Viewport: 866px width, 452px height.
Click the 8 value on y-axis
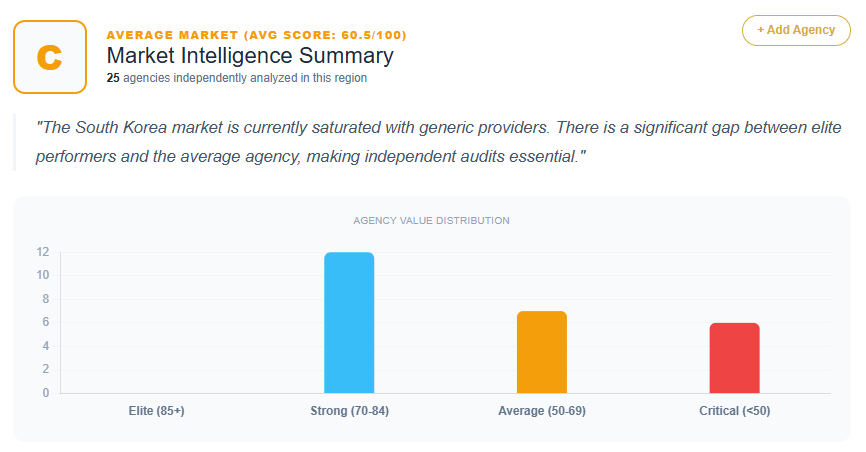click(46, 299)
